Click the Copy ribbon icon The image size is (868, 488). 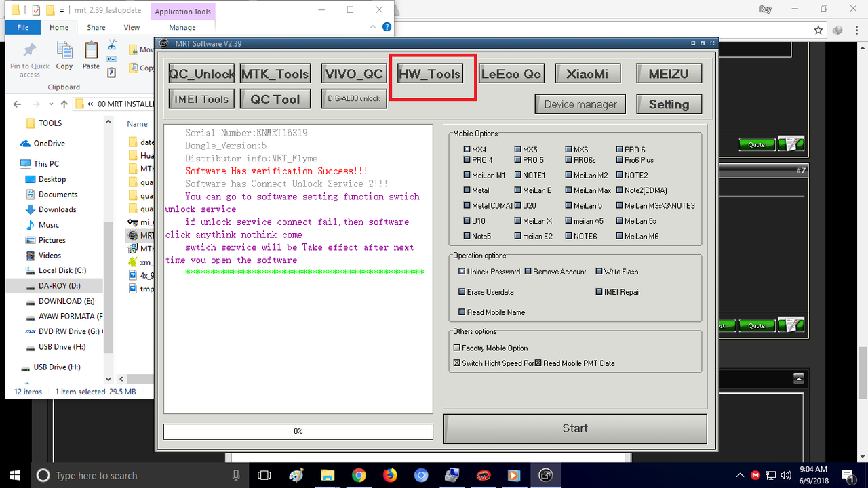click(x=64, y=56)
